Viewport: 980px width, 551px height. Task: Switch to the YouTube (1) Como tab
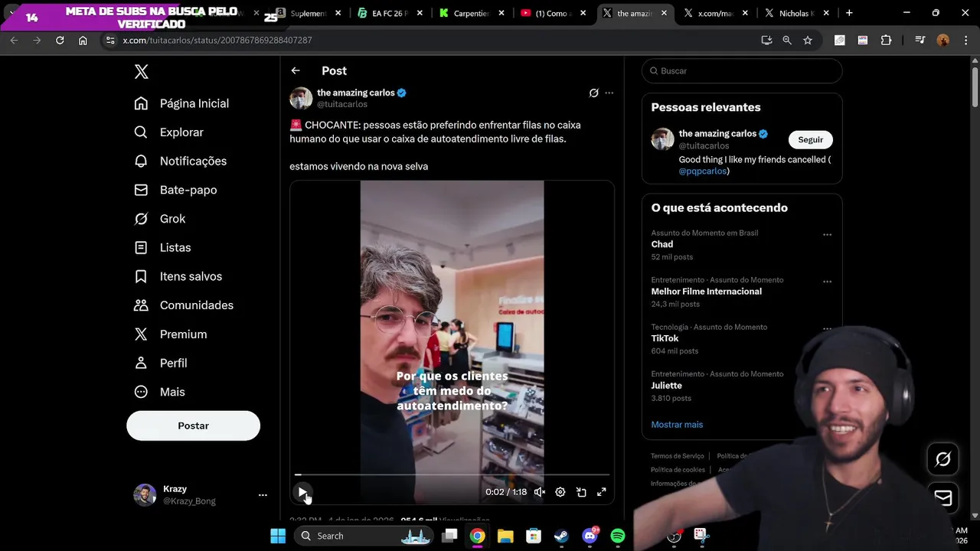pyautogui.click(x=551, y=13)
